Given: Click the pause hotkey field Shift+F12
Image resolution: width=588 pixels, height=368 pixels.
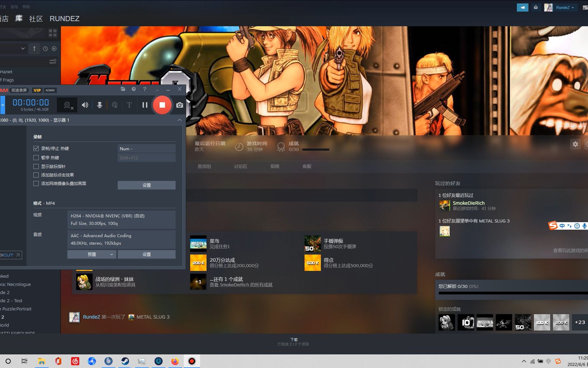Looking at the screenshot, I should 147,158.
